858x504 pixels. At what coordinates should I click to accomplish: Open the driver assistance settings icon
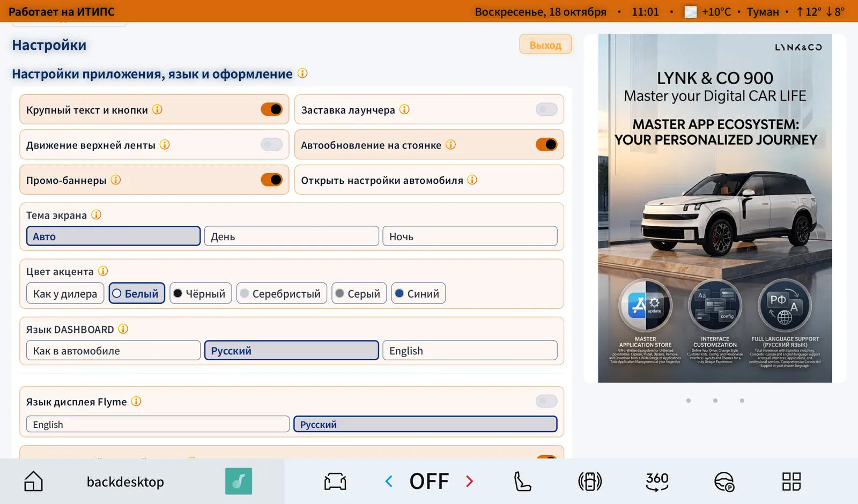[x=724, y=481]
